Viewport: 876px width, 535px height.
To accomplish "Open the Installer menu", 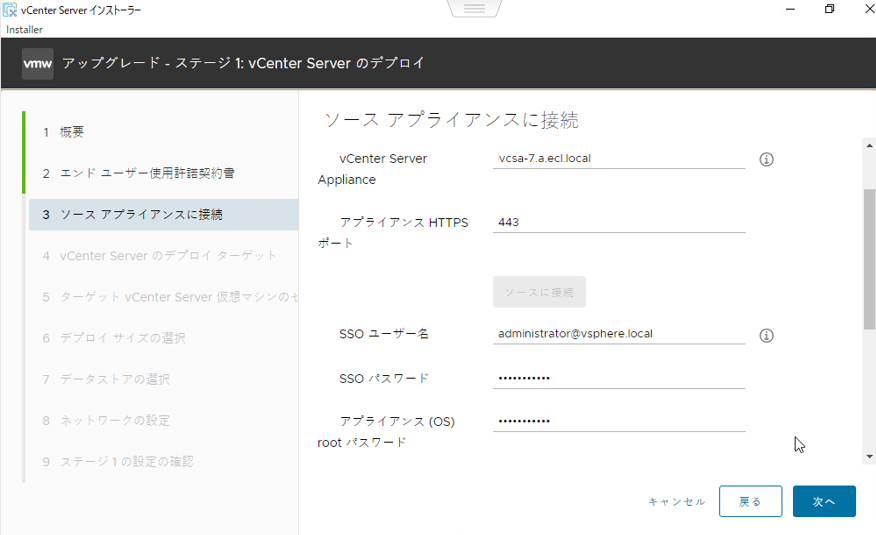I will [24, 30].
